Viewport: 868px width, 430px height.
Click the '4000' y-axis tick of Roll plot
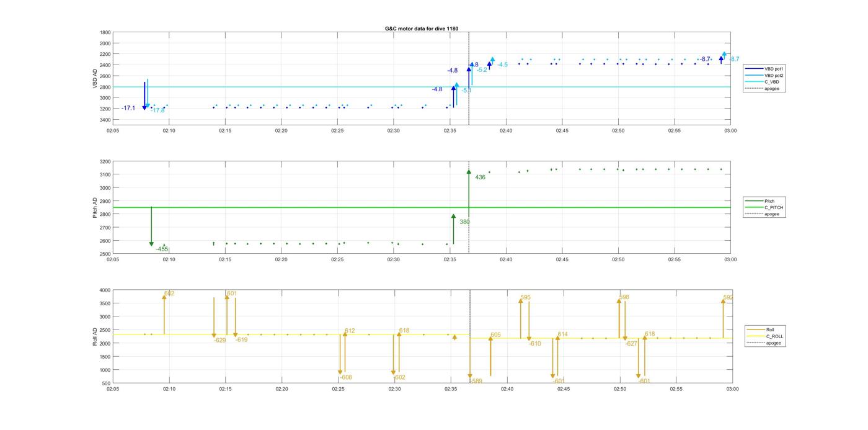click(x=104, y=290)
